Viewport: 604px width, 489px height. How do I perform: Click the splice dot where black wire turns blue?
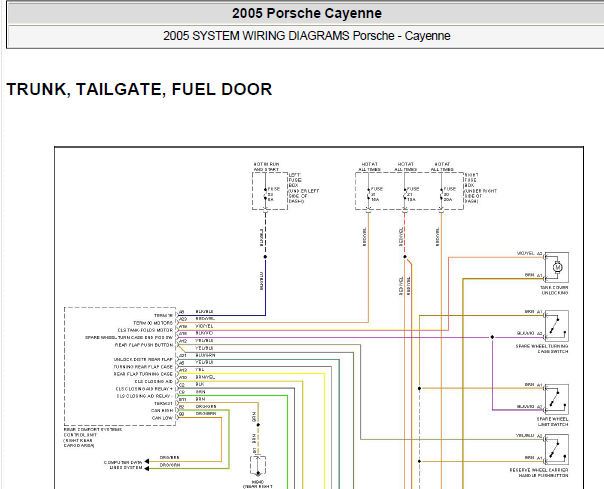pos(265,257)
